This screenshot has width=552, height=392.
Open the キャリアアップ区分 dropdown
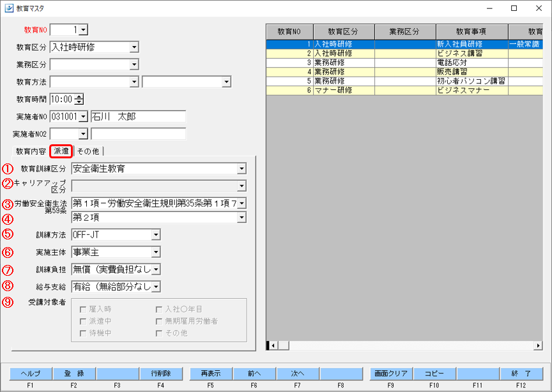point(241,186)
